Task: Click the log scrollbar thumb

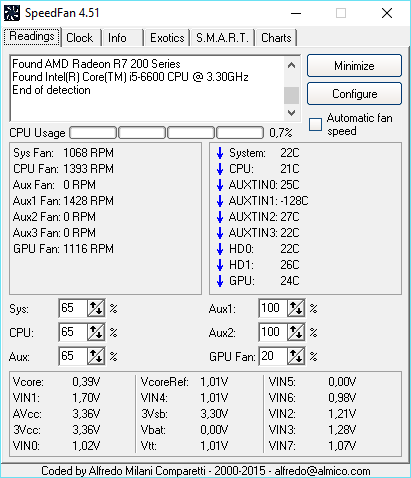Action: (x=291, y=96)
